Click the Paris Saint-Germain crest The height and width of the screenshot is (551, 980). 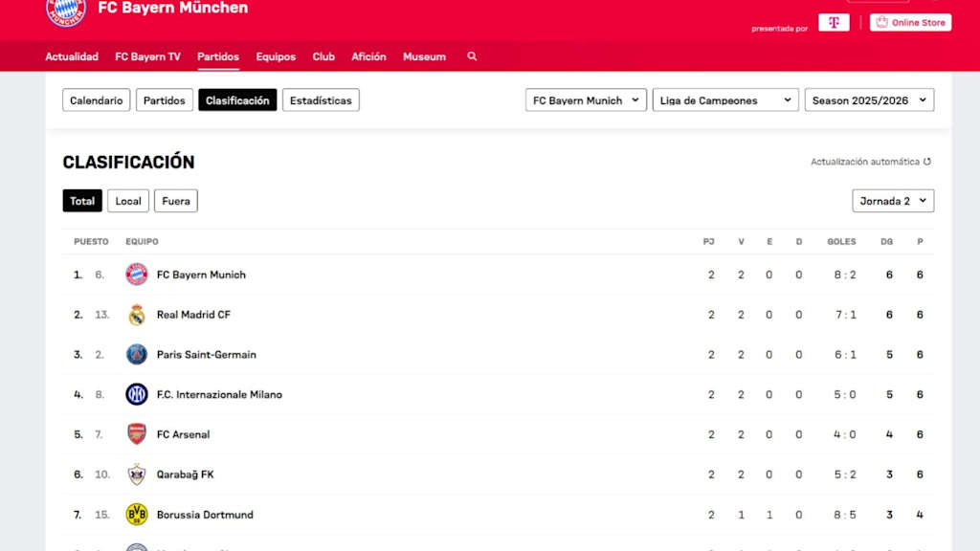click(x=137, y=355)
